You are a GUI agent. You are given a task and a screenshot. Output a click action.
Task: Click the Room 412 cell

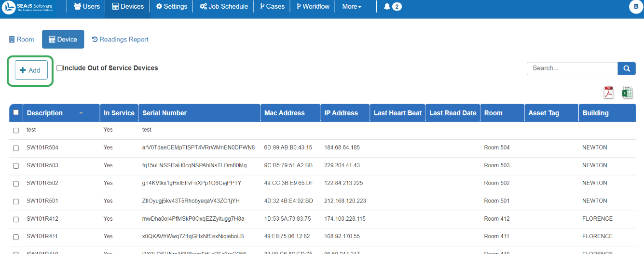point(497,219)
